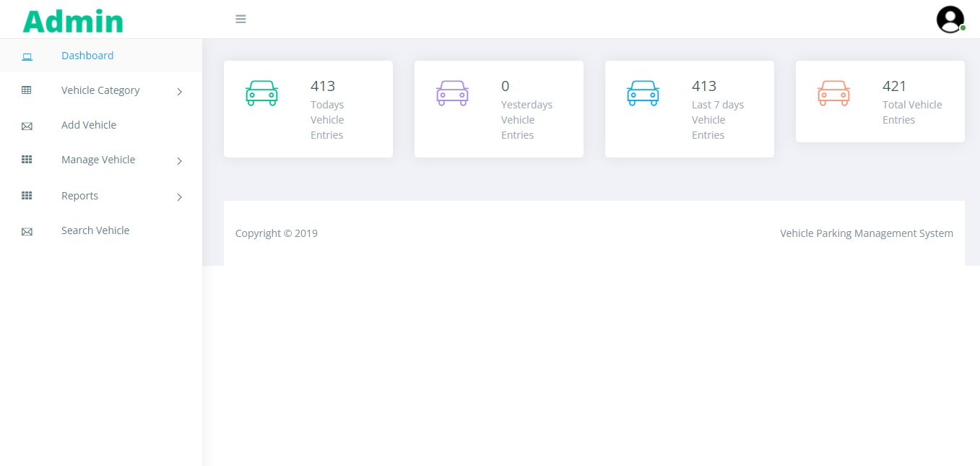Select the 413 count for Todays entries

[x=323, y=86]
